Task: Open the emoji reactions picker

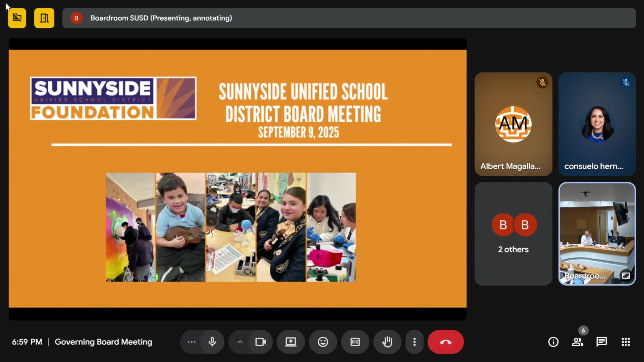Action: tap(323, 342)
